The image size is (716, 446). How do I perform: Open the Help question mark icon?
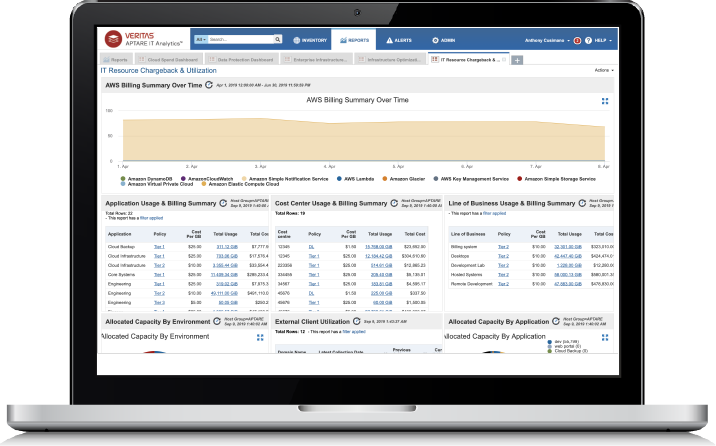click(x=590, y=40)
